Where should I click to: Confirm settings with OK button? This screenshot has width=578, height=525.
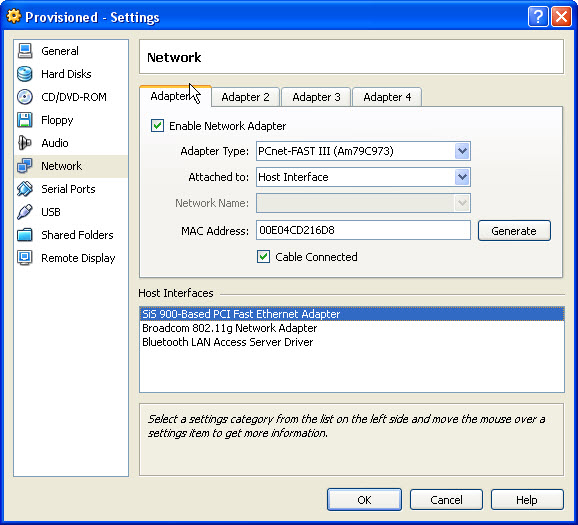click(x=364, y=500)
